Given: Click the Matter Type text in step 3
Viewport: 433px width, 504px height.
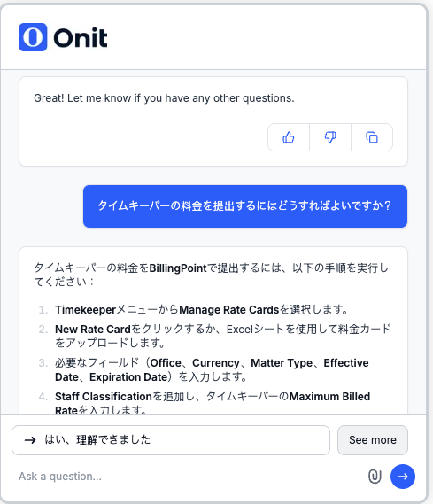Looking at the screenshot, I should click(282, 363).
